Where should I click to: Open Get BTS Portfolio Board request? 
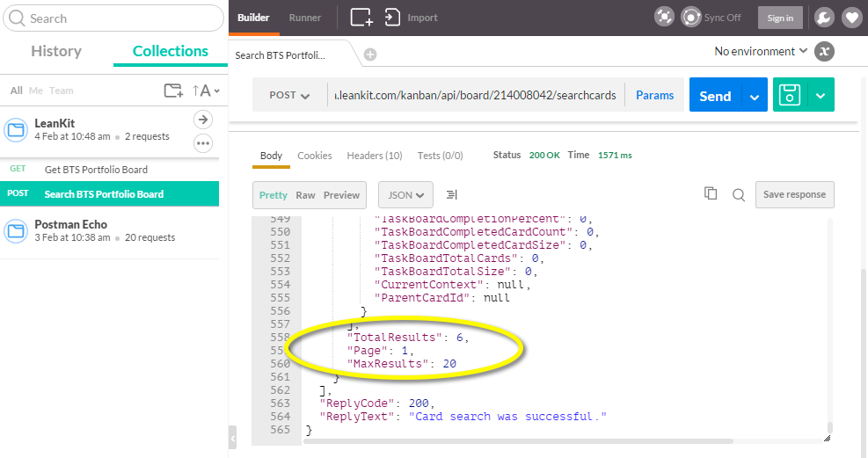(110, 170)
